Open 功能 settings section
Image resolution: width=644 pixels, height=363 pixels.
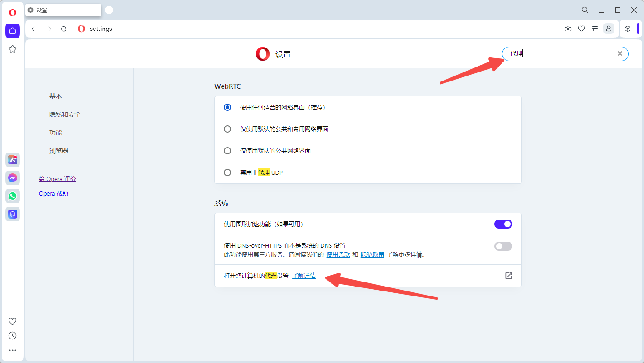[56, 133]
